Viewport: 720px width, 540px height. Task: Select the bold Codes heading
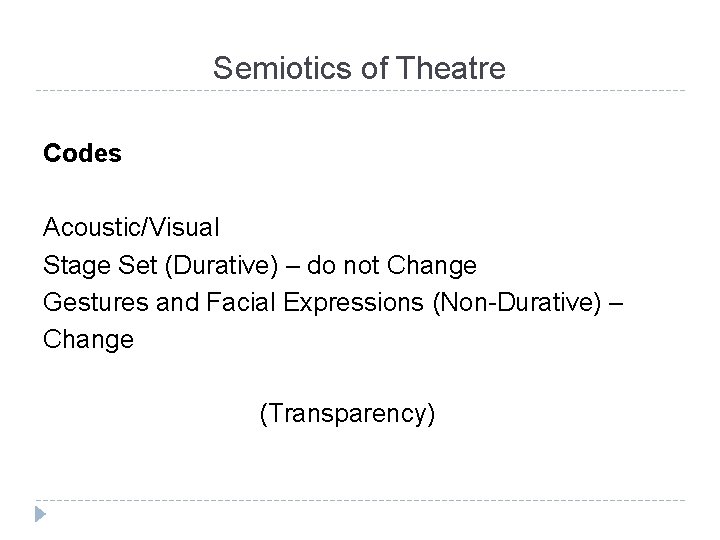point(82,155)
